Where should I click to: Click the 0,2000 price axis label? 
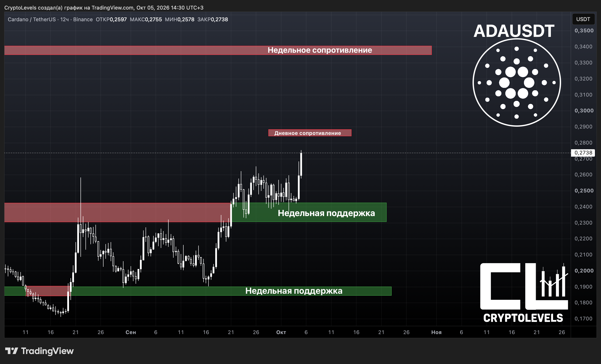(584, 270)
